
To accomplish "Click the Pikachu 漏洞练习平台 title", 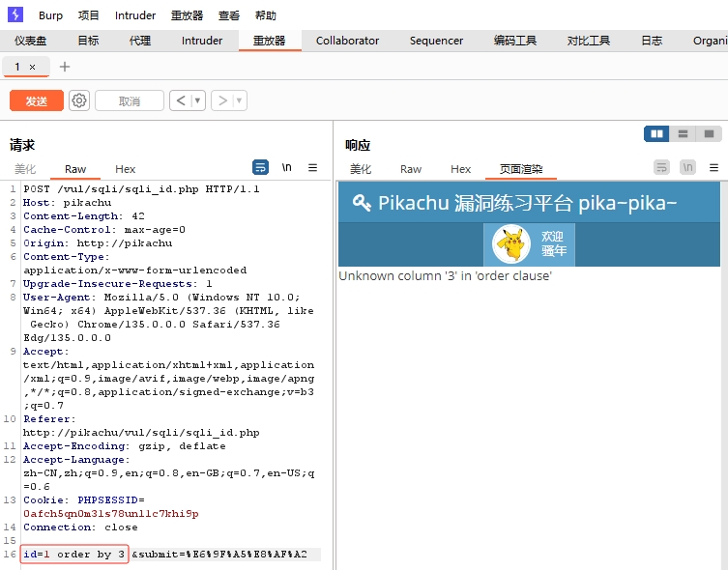I will point(528,203).
